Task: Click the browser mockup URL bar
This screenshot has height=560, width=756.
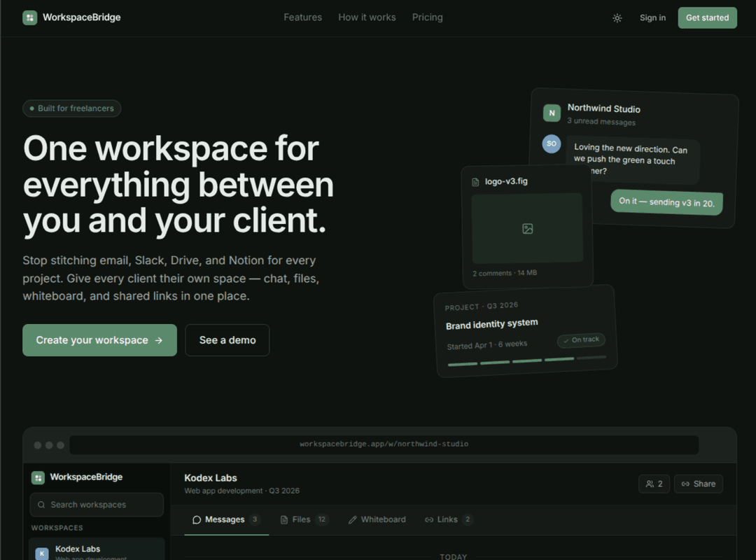Action: coord(384,444)
